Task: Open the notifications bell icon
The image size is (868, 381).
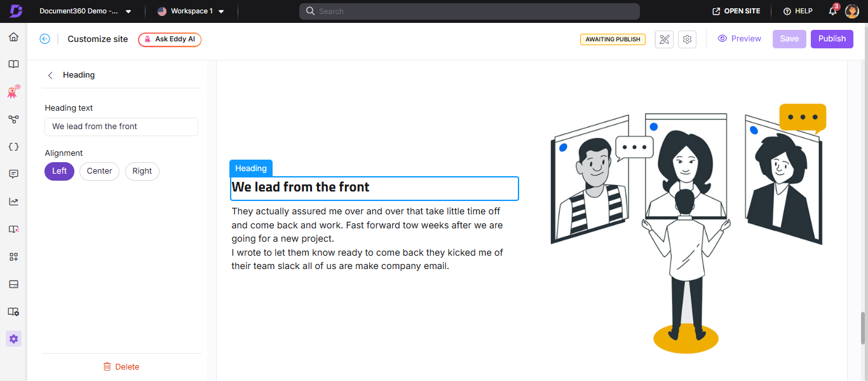Action: point(833,11)
